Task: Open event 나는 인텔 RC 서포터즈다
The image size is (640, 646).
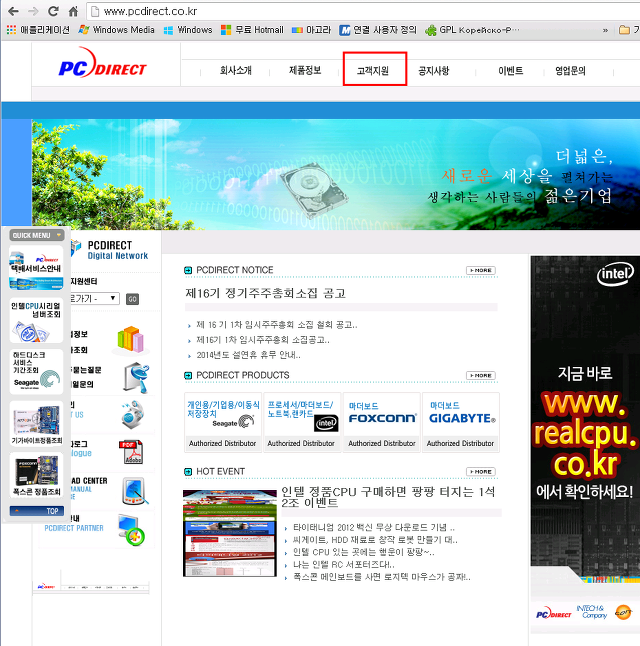Action: [x=344, y=565]
